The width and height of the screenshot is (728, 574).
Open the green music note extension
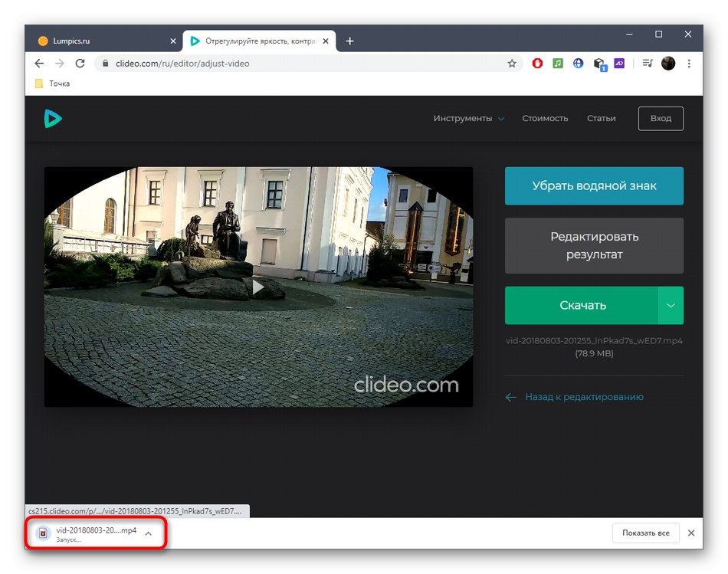click(558, 63)
